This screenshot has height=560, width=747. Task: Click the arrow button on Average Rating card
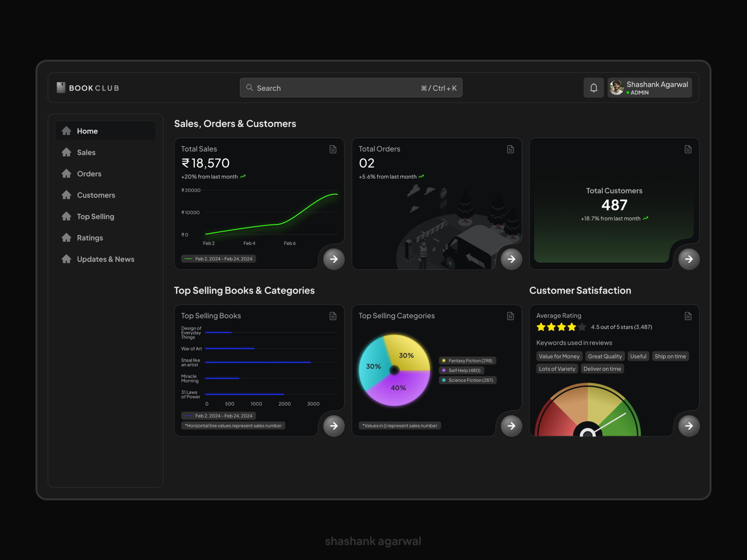[689, 426]
